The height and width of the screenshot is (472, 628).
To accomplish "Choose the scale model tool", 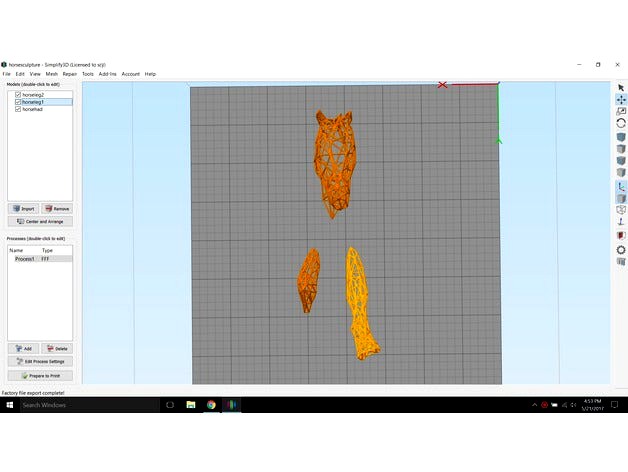I will (621, 111).
